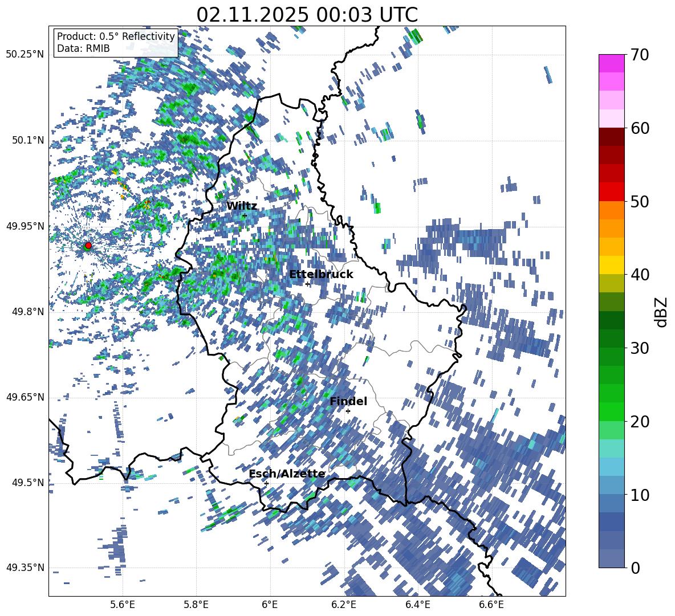This screenshot has width=675, height=616.
Task: Click the dBZ colorbar axis label
Action: click(x=662, y=312)
